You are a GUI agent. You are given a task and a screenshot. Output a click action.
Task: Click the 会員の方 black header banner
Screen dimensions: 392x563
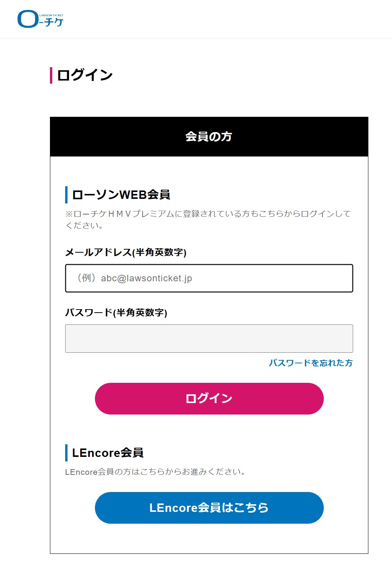point(209,137)
